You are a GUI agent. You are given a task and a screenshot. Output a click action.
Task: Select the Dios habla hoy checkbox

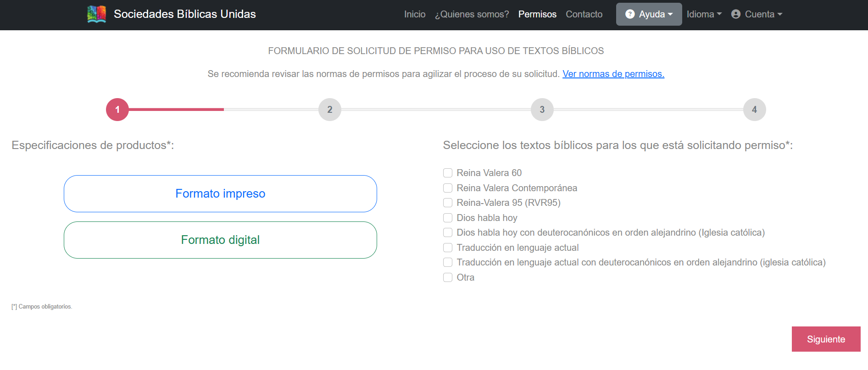pyautogui.click(x=448, y=218)
